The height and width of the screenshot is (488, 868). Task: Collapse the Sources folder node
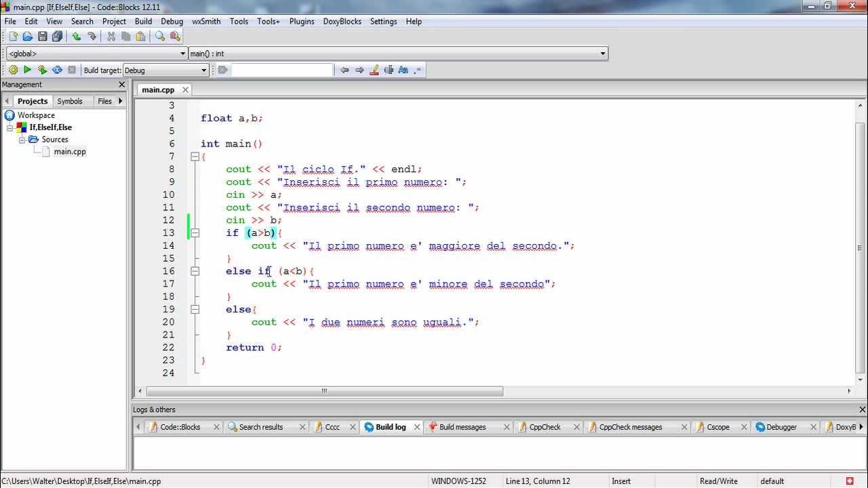point(22,139)
